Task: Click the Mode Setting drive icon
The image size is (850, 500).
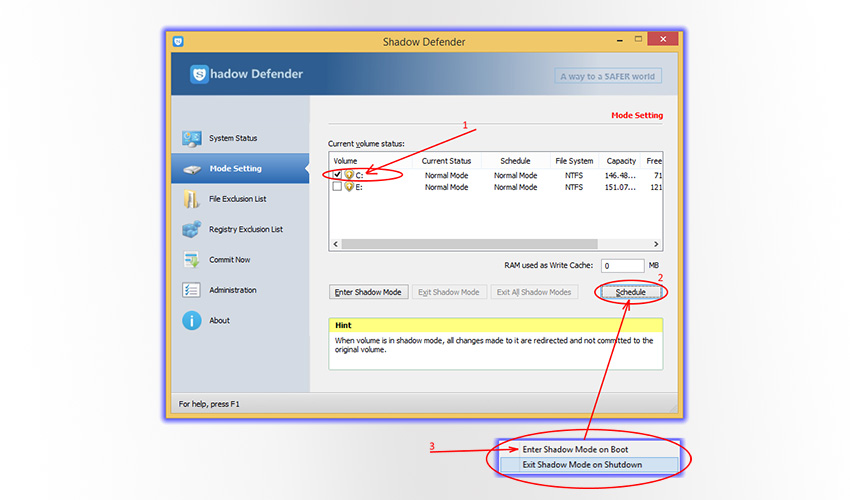Action: pos(191,169)
